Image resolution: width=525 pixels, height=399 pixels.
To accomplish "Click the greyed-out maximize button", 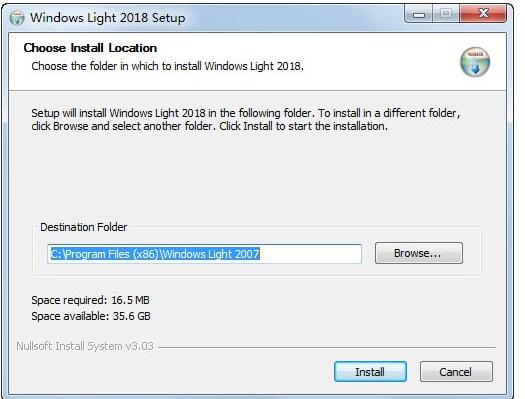I will coord(446,14).
